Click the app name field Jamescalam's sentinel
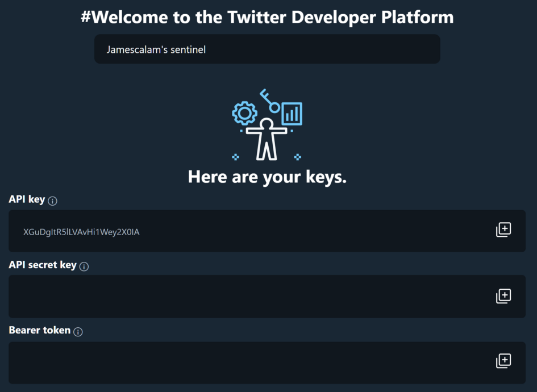This screenshot has width=537, height=392. click(267, 49)
